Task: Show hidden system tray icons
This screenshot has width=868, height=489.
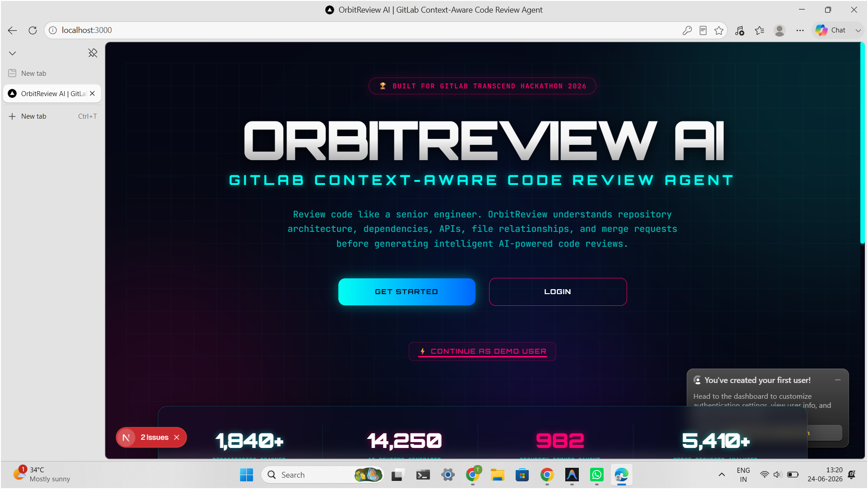Action: click(722, 475)
